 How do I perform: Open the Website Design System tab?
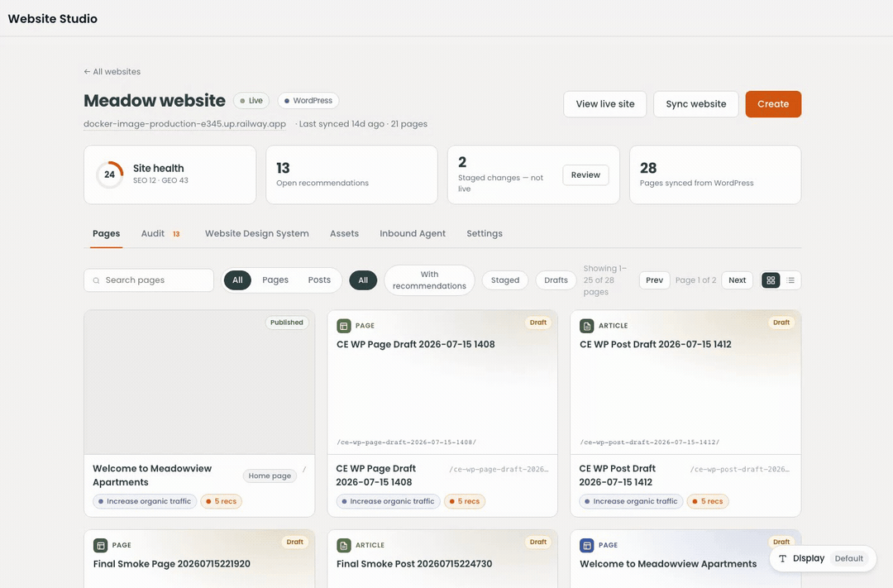point(257,233)
